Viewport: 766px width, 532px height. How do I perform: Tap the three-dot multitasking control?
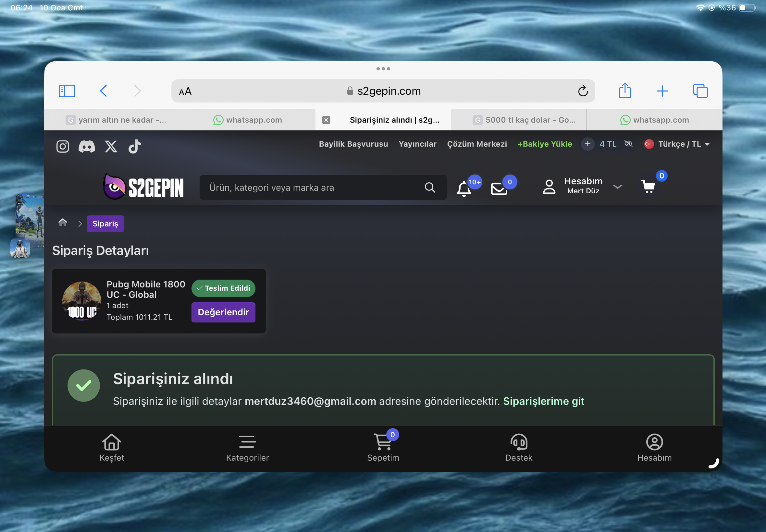(x=383, y=69)
